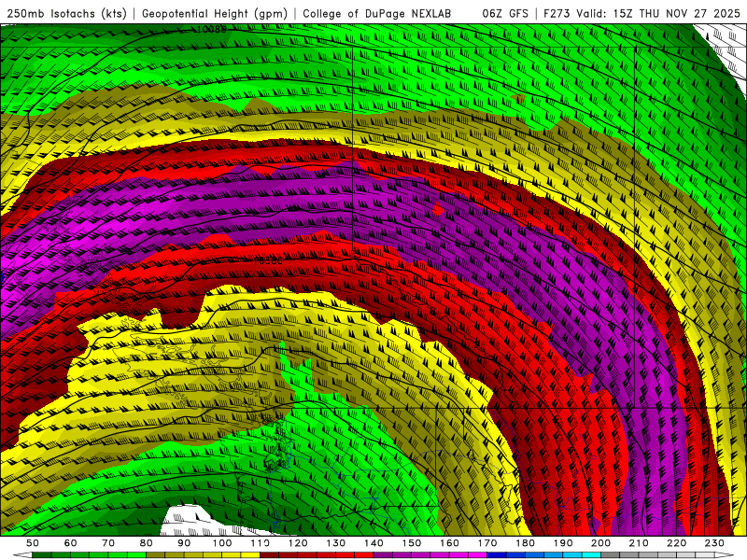Screen dimensions: 747x560
Task: Click the '180' value on the color scale
Action: click(x=525, y=543)
